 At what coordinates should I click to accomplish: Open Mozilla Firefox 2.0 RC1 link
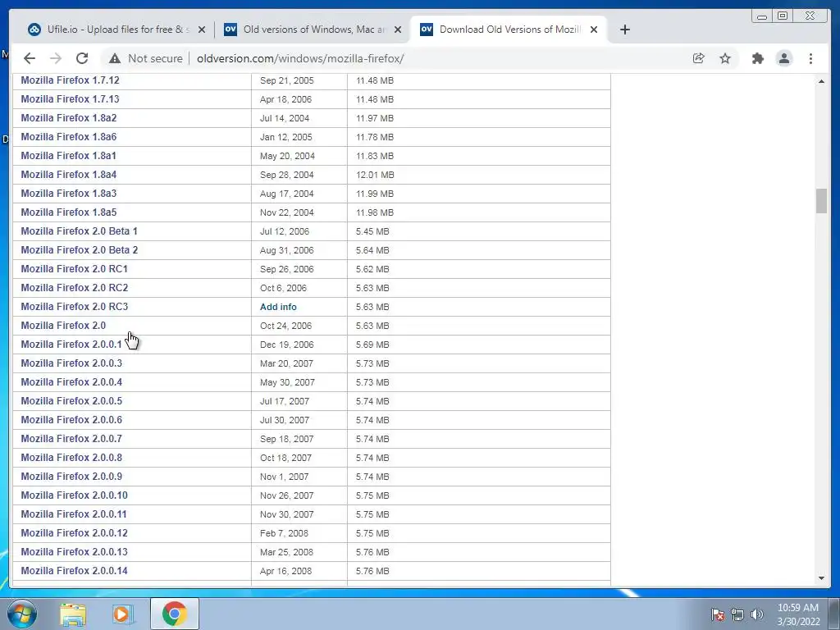75,269
